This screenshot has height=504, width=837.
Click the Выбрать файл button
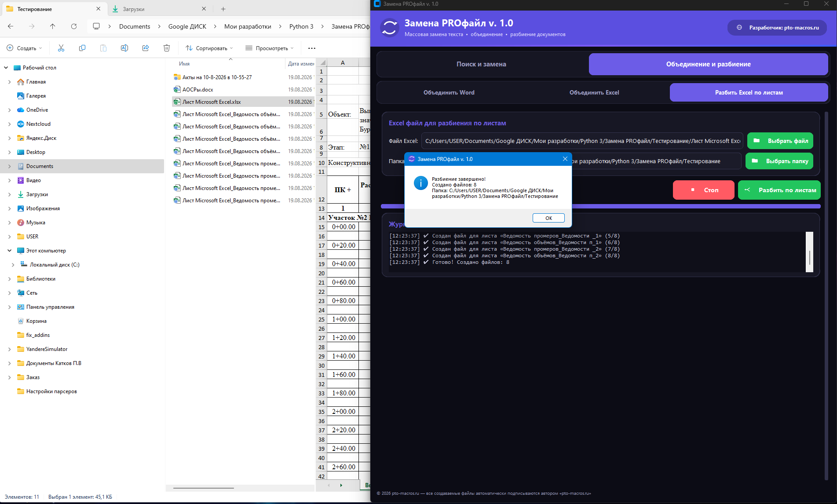(x=780, y=141)
